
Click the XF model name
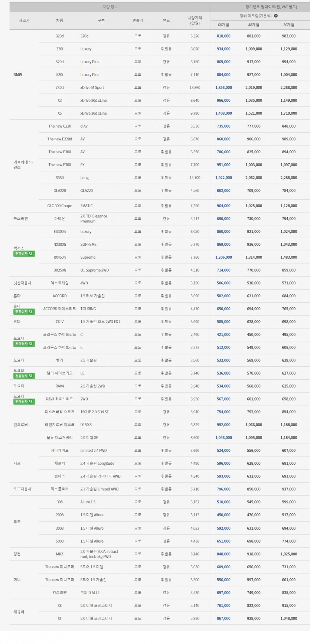tap(59, 618)
